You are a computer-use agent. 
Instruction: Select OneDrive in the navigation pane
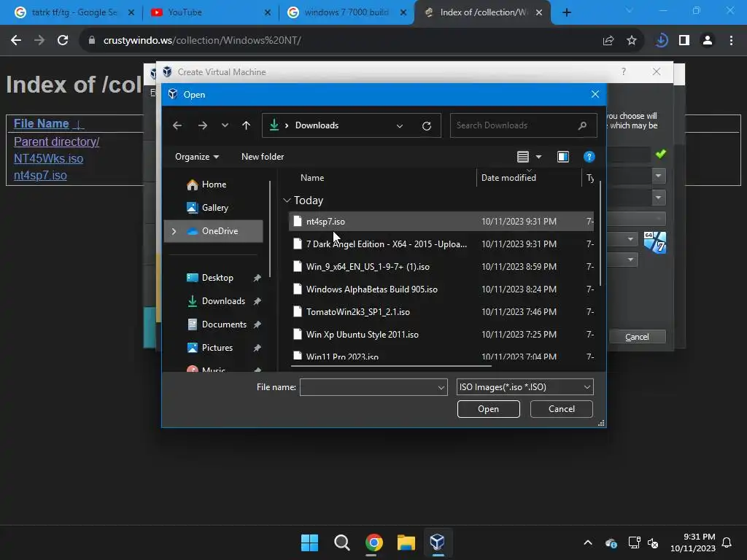coord(214,231)
